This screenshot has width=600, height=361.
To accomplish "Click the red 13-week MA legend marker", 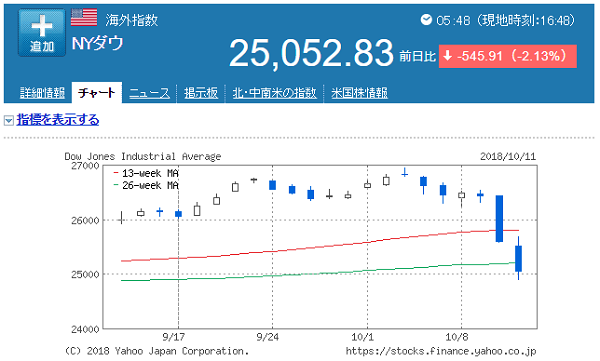I will [x=116, y=173].
